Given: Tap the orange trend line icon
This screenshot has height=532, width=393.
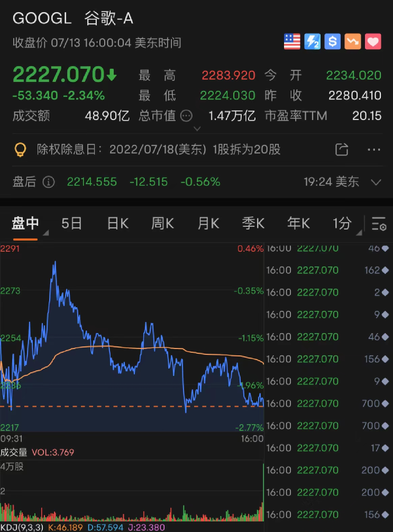Looking at the screenshot, I should click(353, 42).
